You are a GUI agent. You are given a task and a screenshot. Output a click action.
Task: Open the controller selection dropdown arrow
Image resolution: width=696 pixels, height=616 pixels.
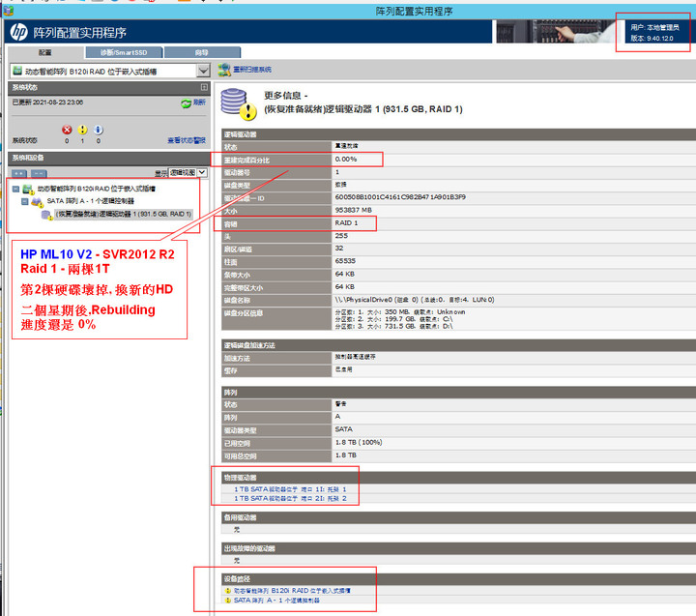tap(203, 71)
